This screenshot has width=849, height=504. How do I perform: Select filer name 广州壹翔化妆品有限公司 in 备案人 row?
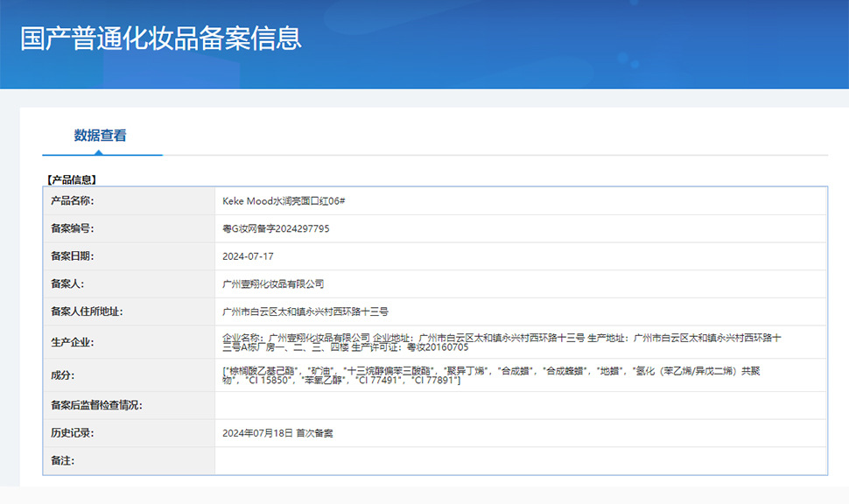(x=274, y=284)
